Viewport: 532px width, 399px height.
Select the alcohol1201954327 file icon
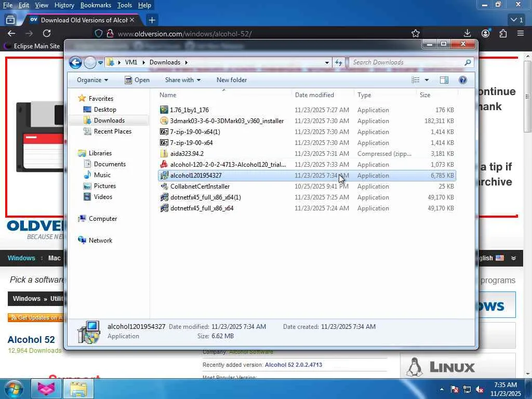tap(164, 176)
